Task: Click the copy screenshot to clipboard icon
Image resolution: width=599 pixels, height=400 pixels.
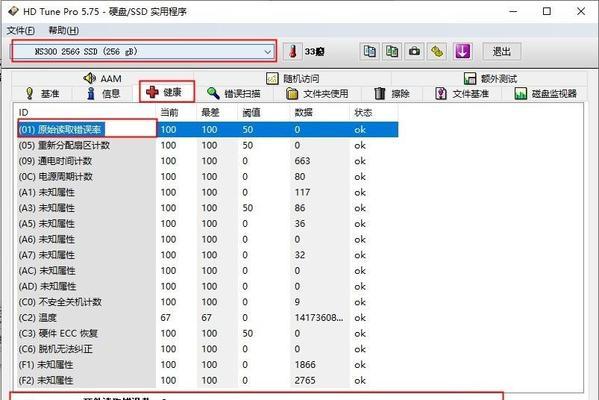Action: (392, 51)
